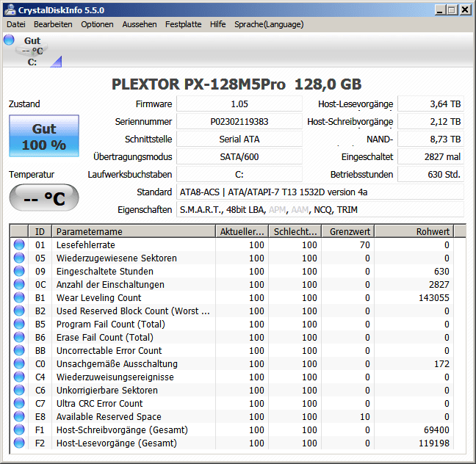Click the CrystalDiskInfo title bar app icon
Image resolution: width=476 pixels, height=464 pixels.
(10, 10)
